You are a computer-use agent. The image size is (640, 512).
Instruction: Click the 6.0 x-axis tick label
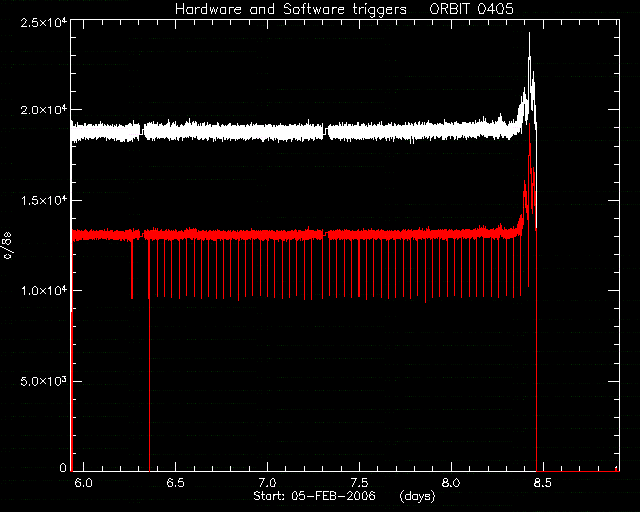point(84,483)
